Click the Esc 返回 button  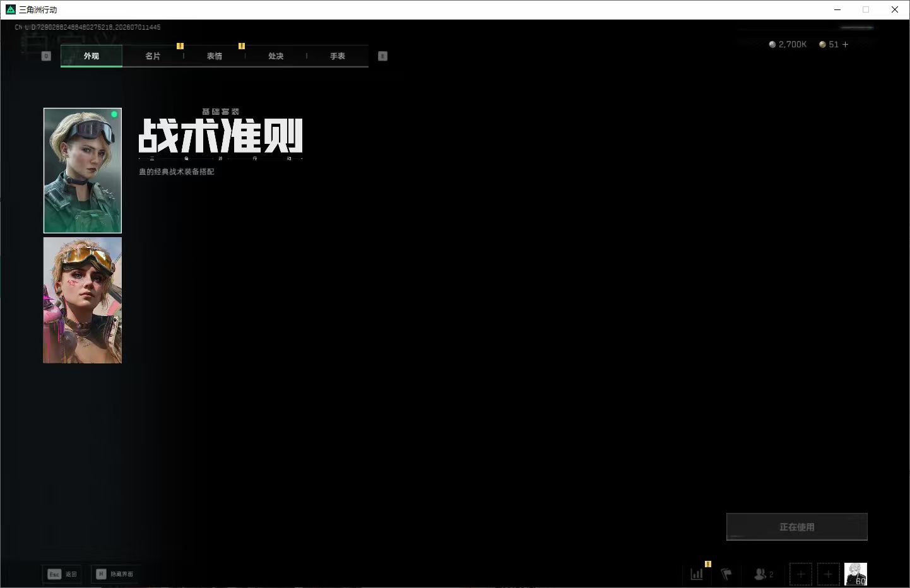62,574
